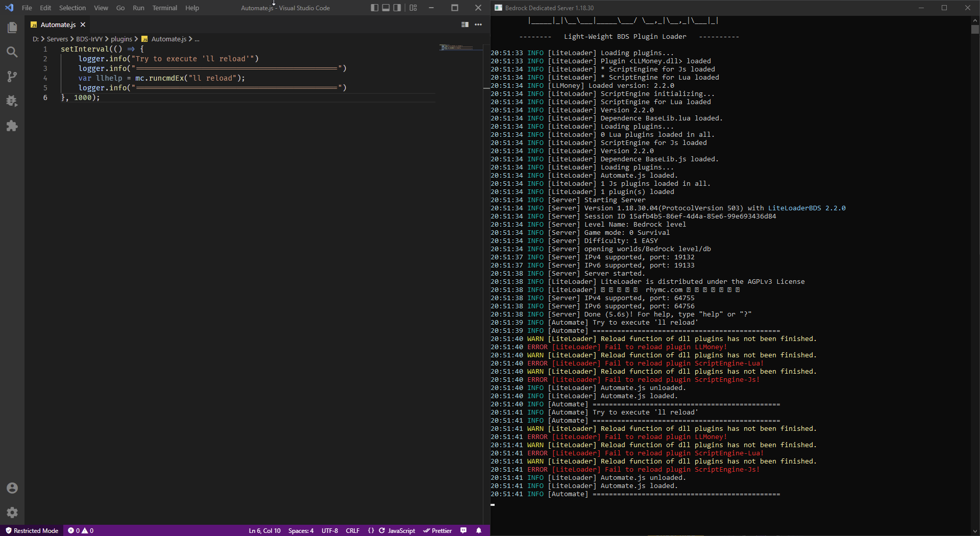Open the Search panel in the activity bar
Image resolution: width=980 pixels, height=536 pixels.
point(12,52)
